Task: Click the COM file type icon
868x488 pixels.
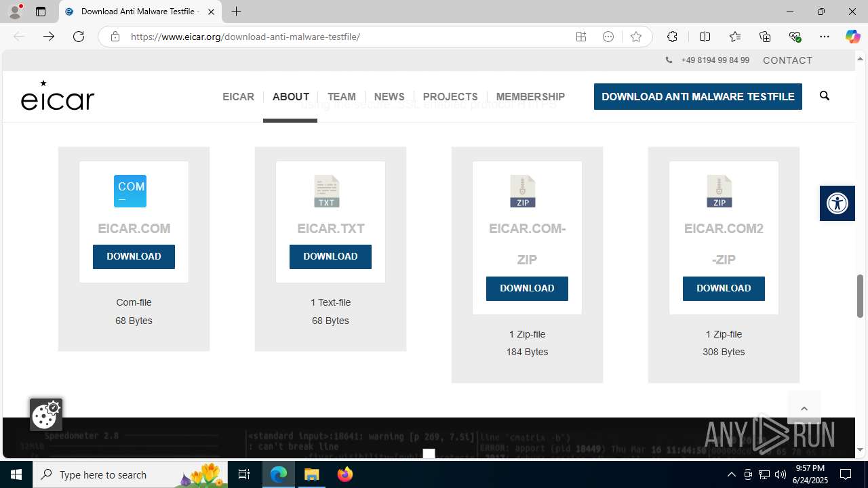Action: (x=130, y=190)
